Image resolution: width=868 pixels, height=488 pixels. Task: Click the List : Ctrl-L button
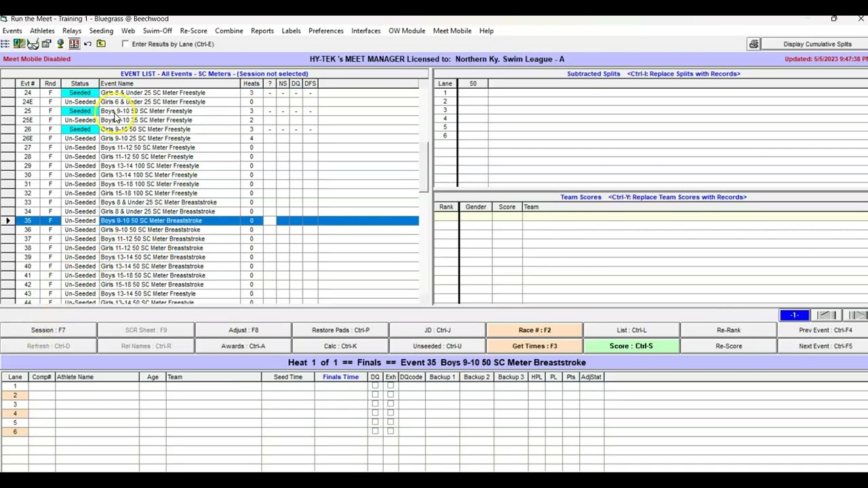coord(631,330)
